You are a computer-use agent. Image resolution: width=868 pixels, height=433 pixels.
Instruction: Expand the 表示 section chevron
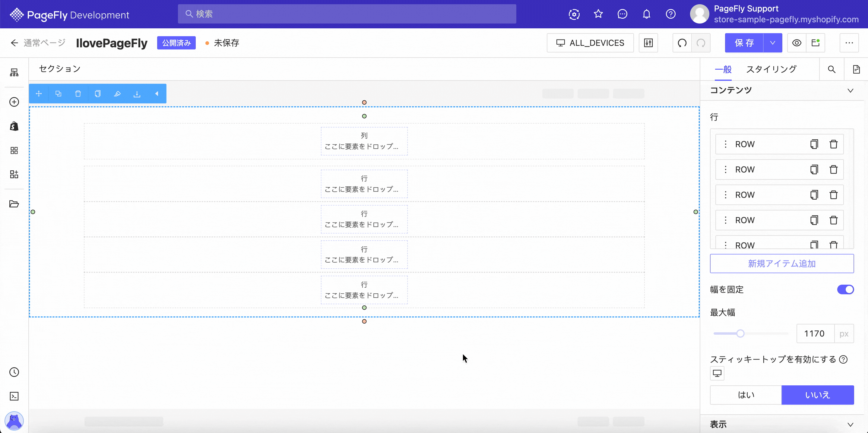point(850,425)
